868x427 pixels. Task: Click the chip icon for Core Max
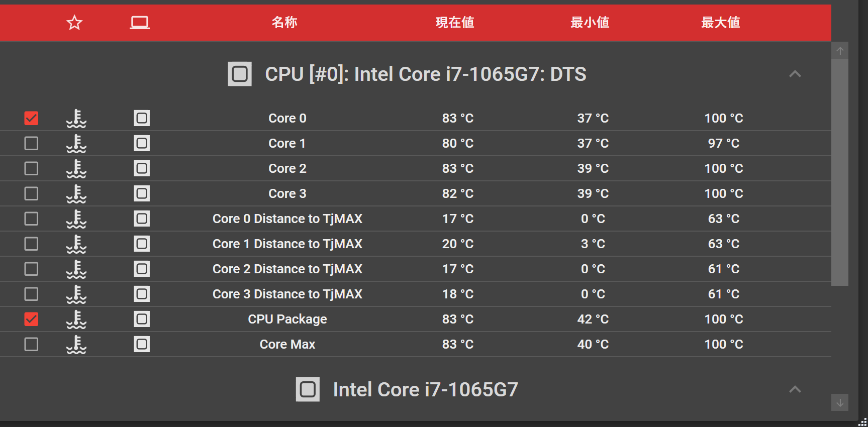click(142, 344)
